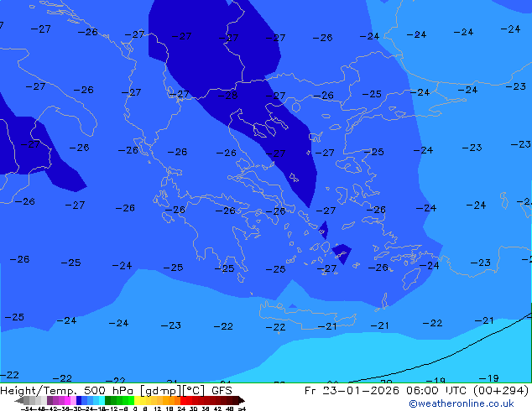
Task: Click the '-54' tick label under the legend
Action: [x=28, y=408]
